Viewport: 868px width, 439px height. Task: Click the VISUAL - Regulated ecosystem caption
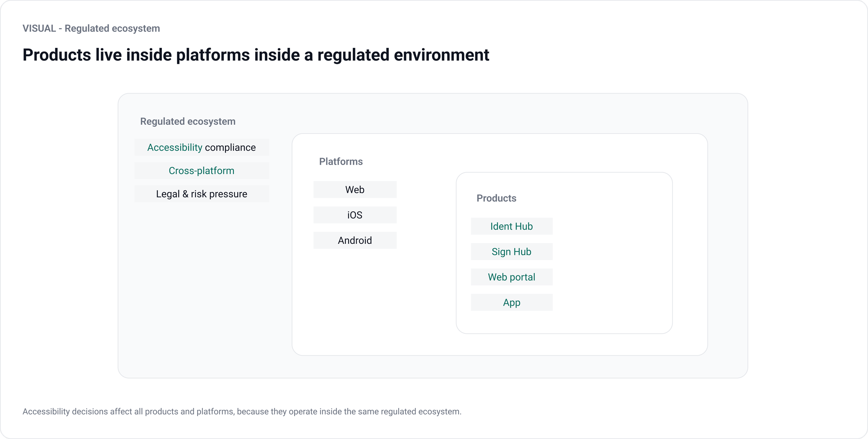pos(91,28)
